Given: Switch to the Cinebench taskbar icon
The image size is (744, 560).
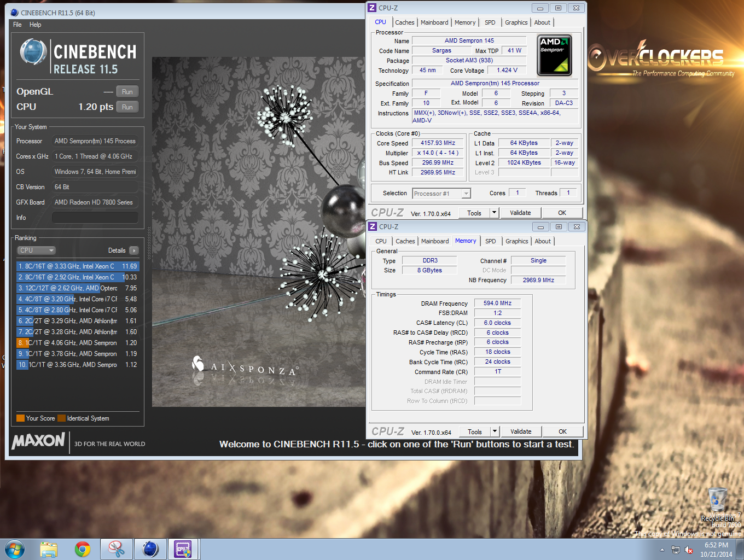Looking at the screenshot, I should [x=150, y=549].
